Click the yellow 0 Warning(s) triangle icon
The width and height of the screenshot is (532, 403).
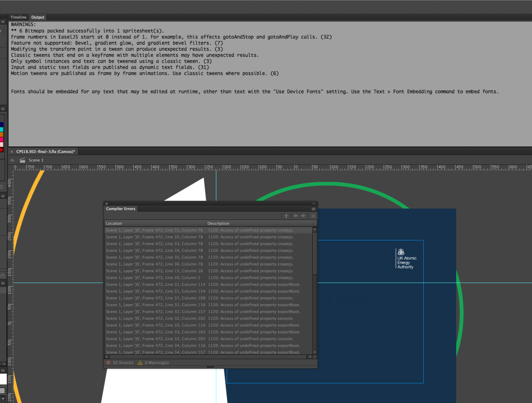(140, 363)
